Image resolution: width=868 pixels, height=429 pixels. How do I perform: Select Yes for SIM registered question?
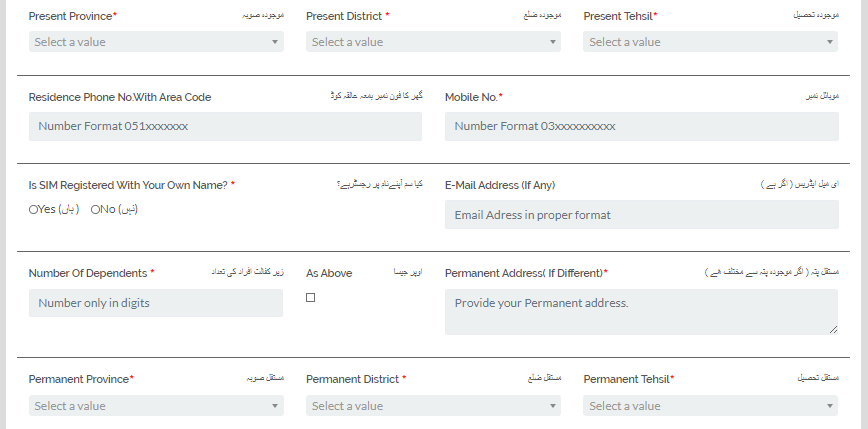(35, 210)
